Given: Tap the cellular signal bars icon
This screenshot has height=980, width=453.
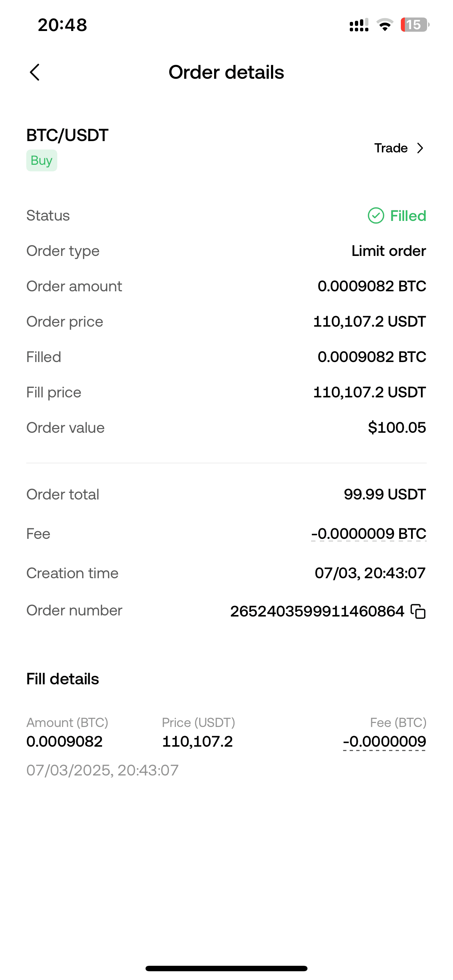Looking at the screenshot, I should [359, 25].
